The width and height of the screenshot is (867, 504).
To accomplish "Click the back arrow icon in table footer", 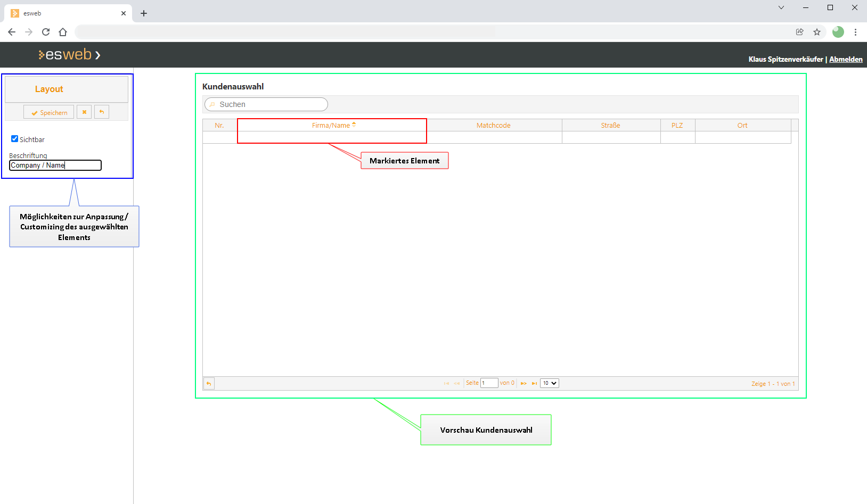I will pos(209,384).
